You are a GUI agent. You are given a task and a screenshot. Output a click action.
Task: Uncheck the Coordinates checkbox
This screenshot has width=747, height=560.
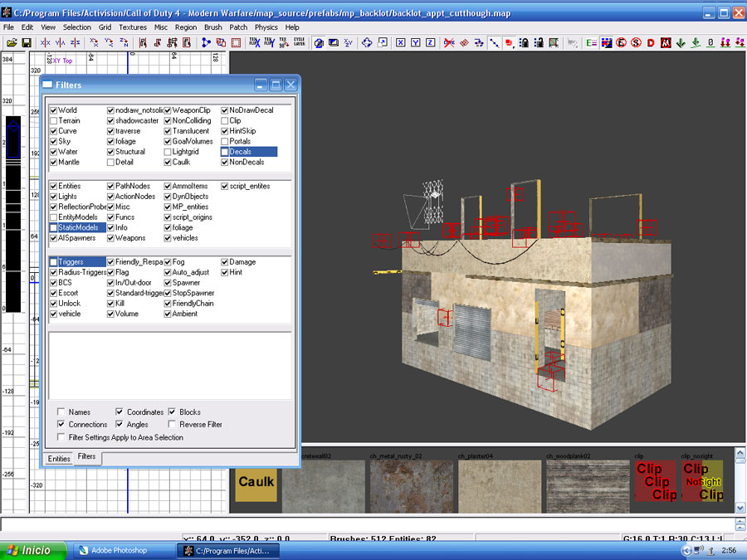119,411
